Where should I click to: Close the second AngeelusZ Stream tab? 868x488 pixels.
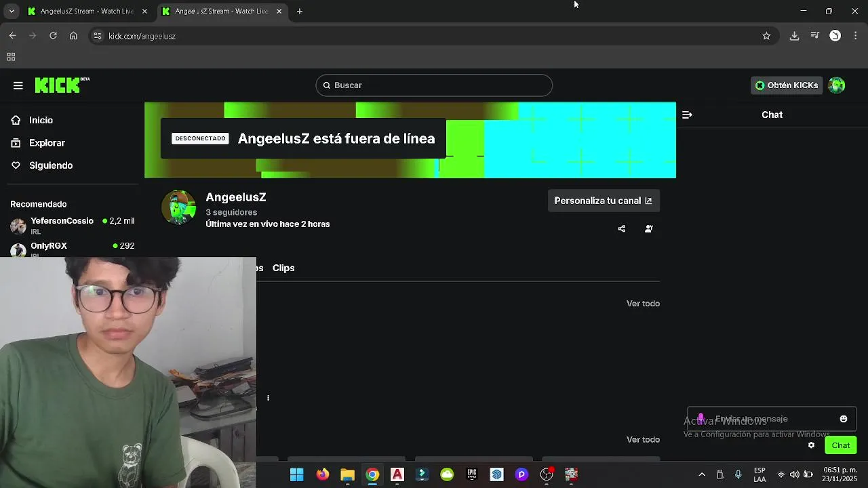(x=279, y=12)
